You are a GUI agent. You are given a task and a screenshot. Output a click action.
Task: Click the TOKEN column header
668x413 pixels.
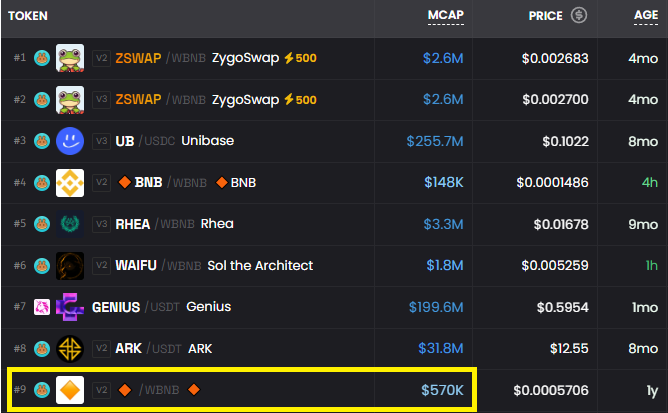pyautogui.click(x=28, y=16)
